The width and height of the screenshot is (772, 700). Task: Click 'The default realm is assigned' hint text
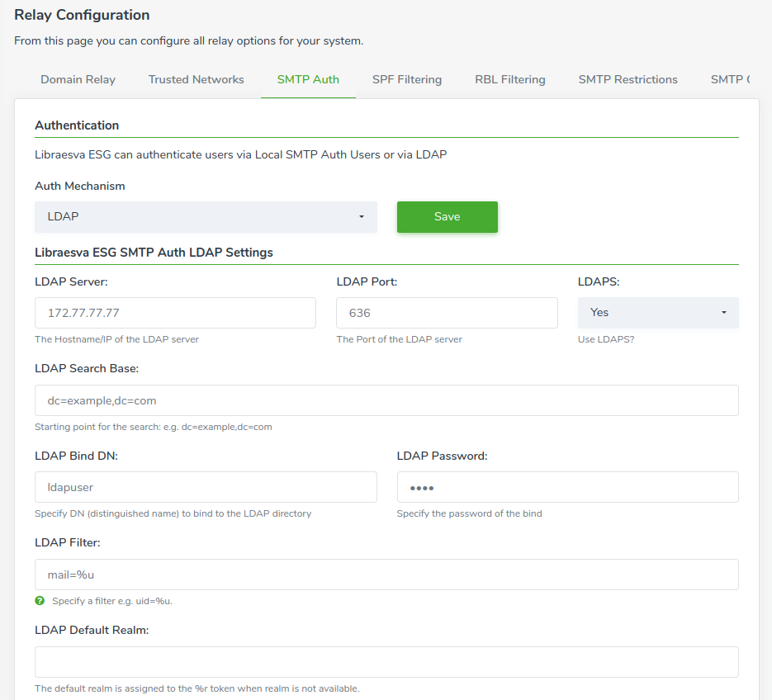tap(197, 688)
